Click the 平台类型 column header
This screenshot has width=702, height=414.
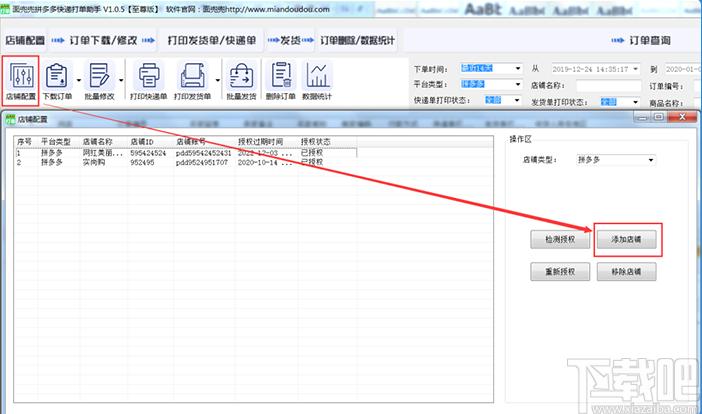pos(56,141)
